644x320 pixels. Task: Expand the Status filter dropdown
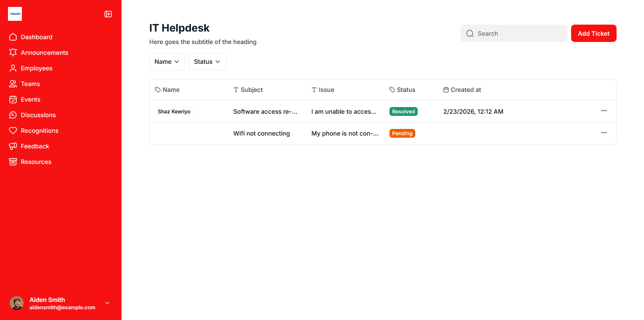pos(207,62)
